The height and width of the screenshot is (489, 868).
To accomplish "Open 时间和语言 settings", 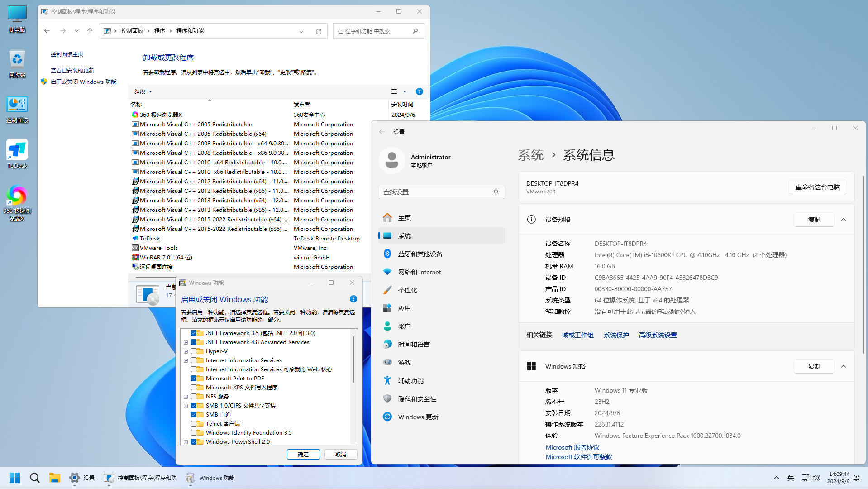I will click(442, 345).
